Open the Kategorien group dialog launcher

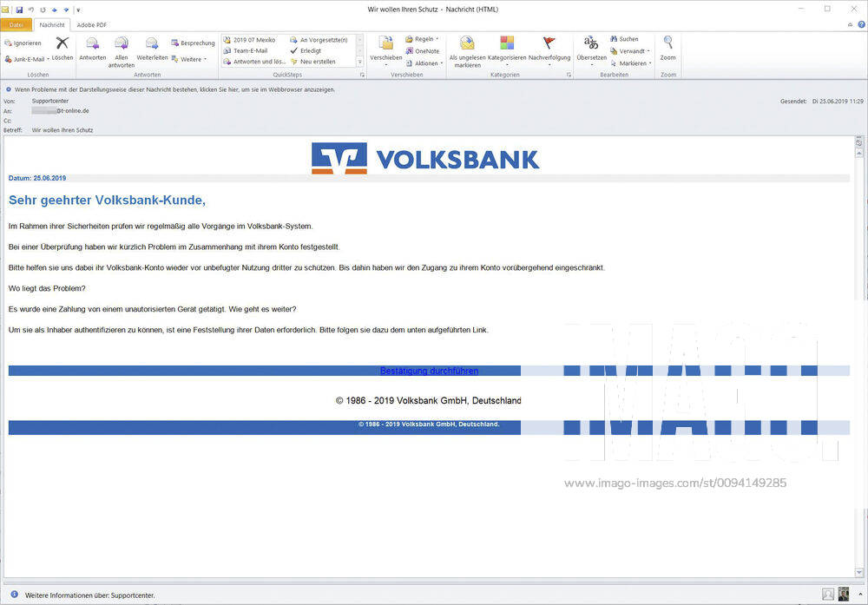point(569,75)
